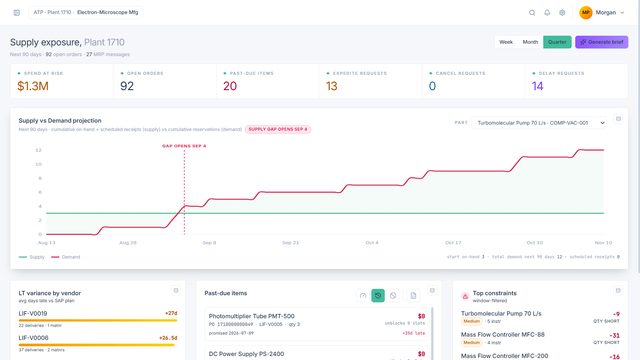Open Mass Flow Controller MFC-200 constraint
640x360 pixels.
click(540, 356)
